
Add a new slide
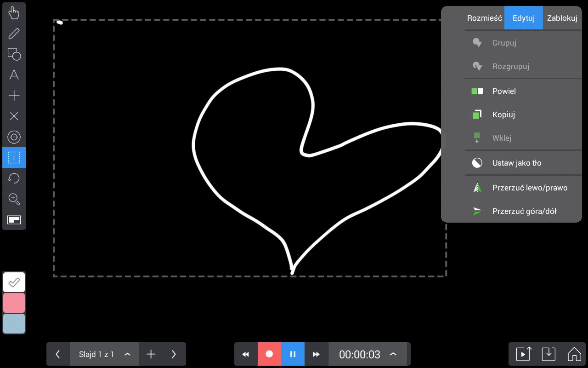point(151,354)
